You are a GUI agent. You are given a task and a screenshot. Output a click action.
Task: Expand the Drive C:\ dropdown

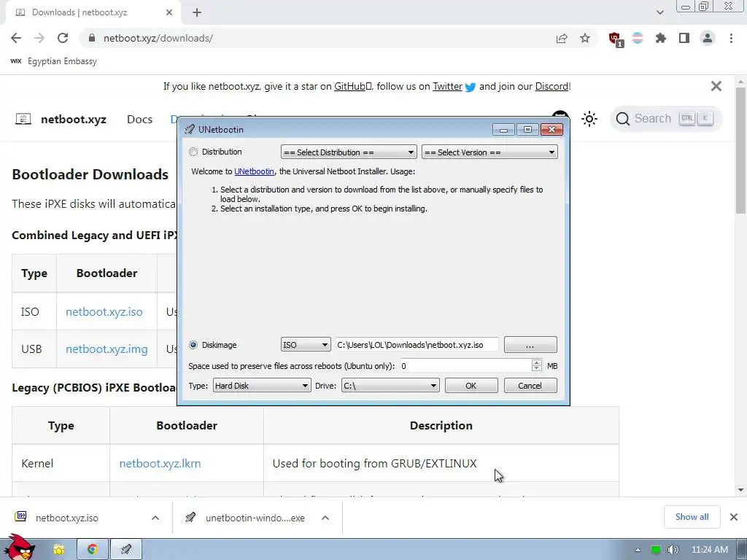click(390, 386)
